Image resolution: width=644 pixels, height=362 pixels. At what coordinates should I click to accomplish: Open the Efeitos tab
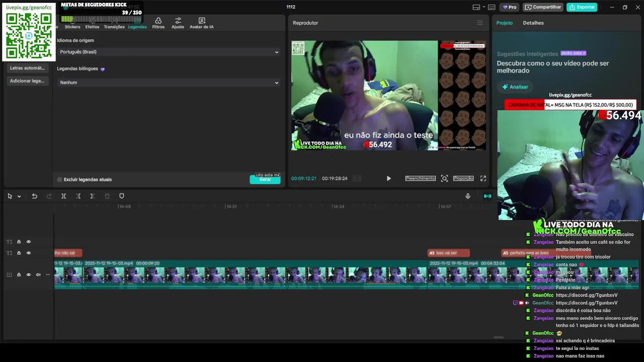(92, 23)
